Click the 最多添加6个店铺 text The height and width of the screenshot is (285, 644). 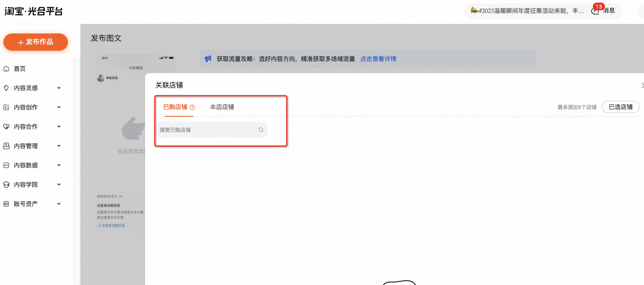pos(577,107)
